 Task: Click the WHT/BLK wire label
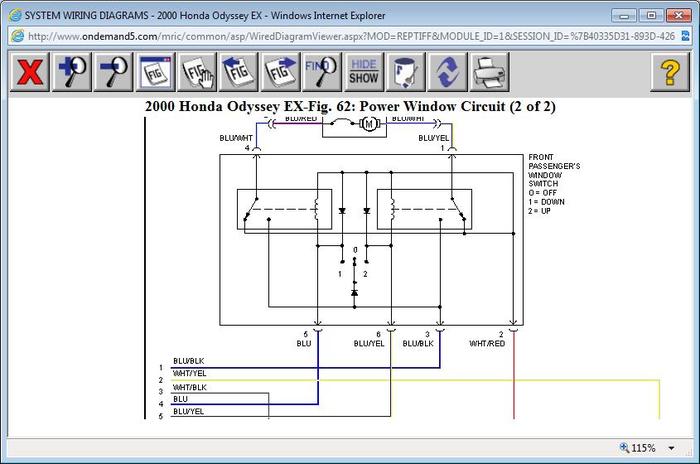pyautogui.click(x=190, y=387)
